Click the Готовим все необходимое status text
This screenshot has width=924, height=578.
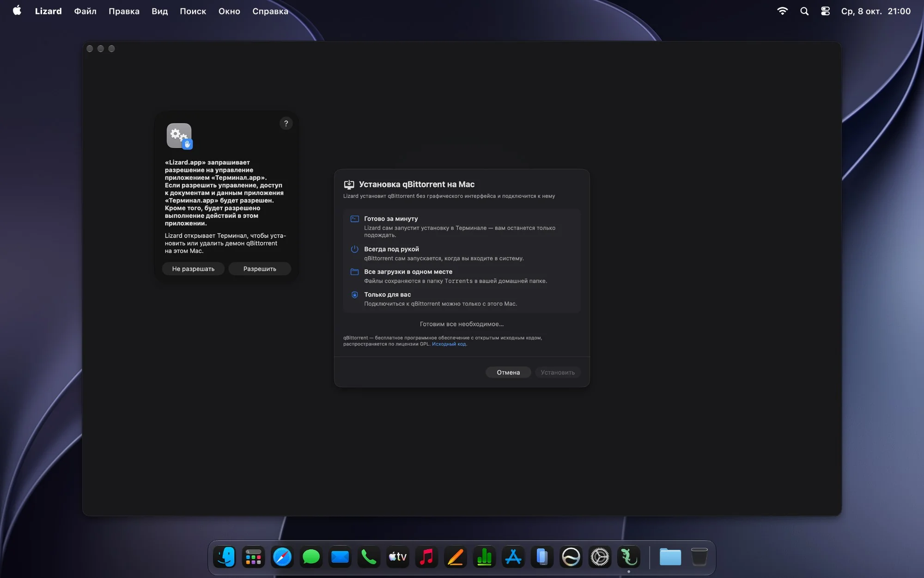tap(462, 324)
